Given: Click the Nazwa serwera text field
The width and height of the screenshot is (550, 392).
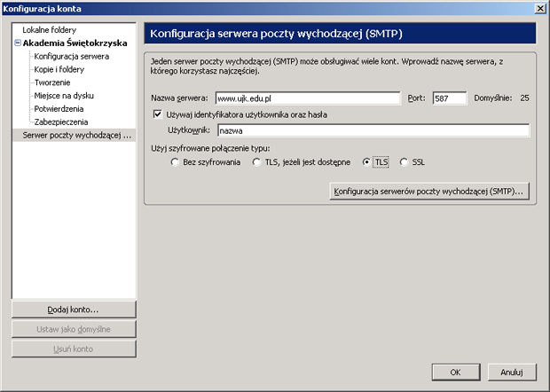Looking at the screenshot, I should pyautogui.click(x=309, y=98).
